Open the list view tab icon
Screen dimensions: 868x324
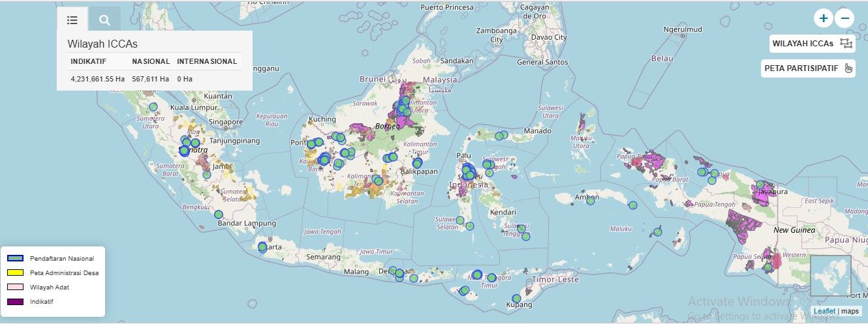coord(72,20)
